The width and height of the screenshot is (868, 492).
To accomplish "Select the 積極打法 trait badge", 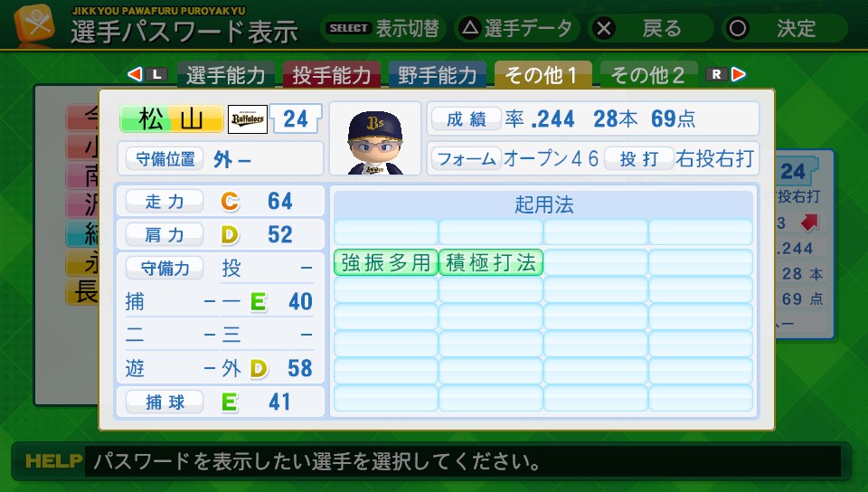I will [x=491, y=262].
